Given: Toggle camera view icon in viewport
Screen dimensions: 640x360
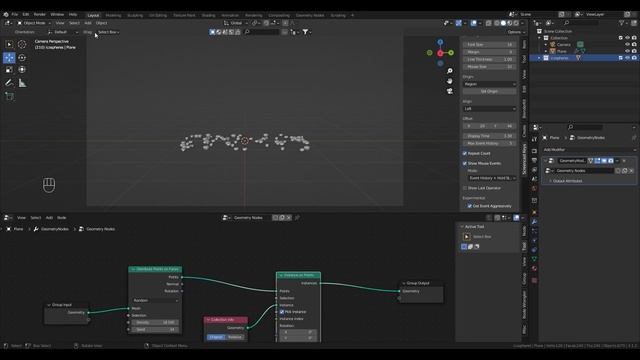Looking at the screenshot, I should (450, 91).
